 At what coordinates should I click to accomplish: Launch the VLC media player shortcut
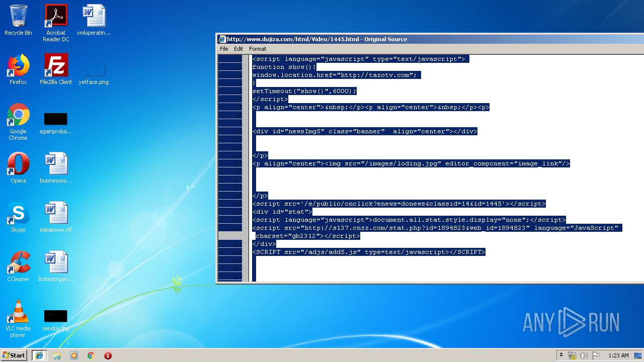[18, 319]
